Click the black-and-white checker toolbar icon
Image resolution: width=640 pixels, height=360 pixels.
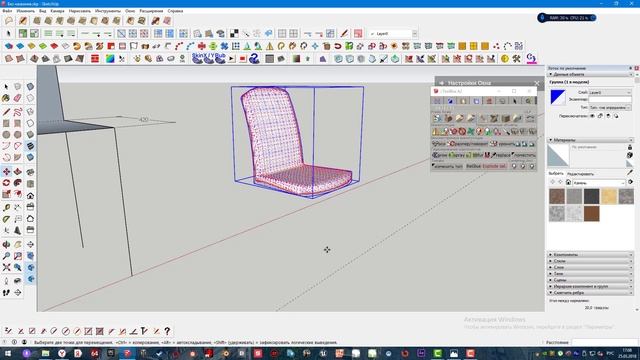pyautogui.click(x=234, y=33)
